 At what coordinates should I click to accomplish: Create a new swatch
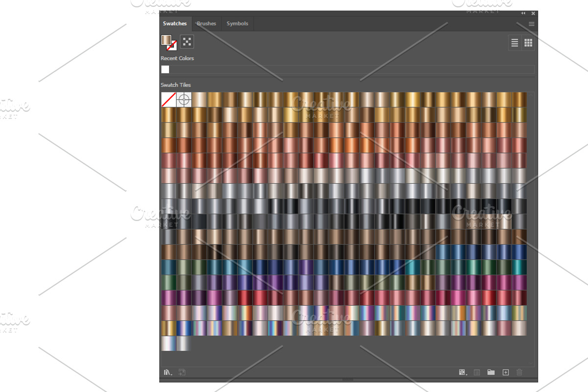click(506, 372)
